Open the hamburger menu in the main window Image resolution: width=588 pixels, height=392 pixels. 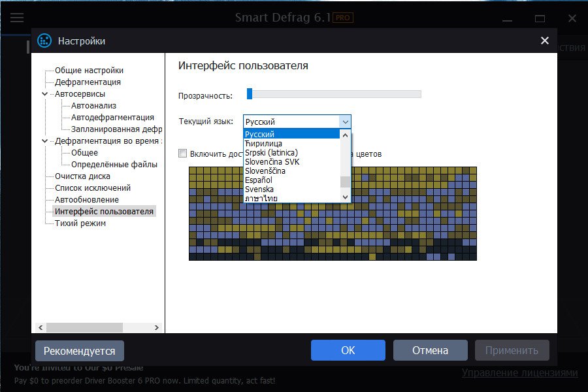tap(17, 18)
